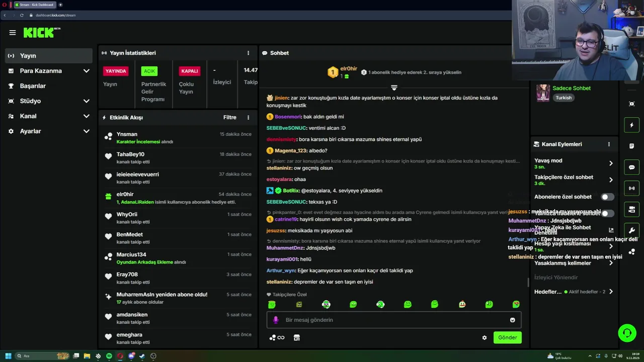This screenshot has width=644, height=362.
Task: Click the wrench icon in right sidebar
Action: tap(632, 231)
